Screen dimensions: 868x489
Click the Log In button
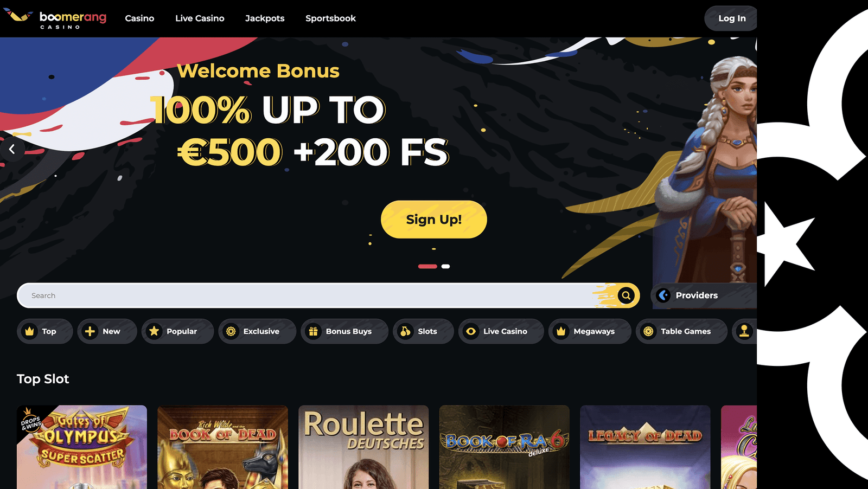click(x=731, y=18)
